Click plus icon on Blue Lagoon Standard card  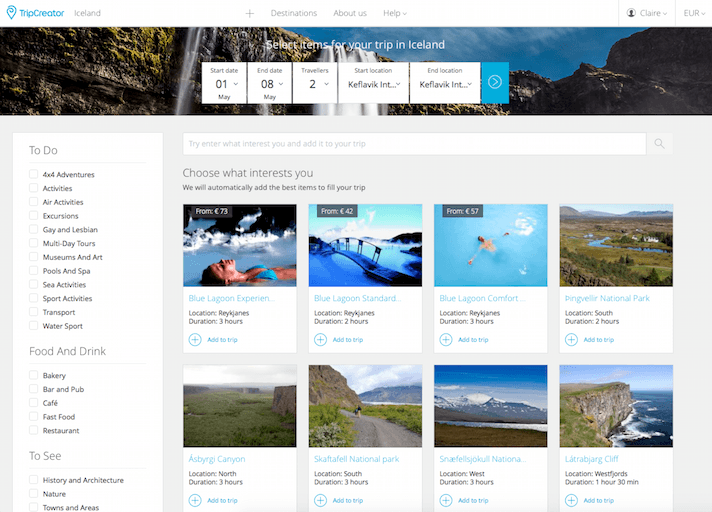[321, 340]
